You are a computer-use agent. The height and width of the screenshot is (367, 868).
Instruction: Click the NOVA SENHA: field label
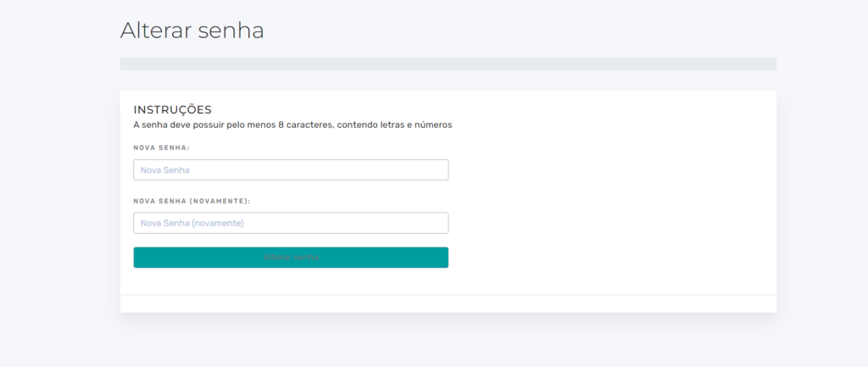point(162,147)
